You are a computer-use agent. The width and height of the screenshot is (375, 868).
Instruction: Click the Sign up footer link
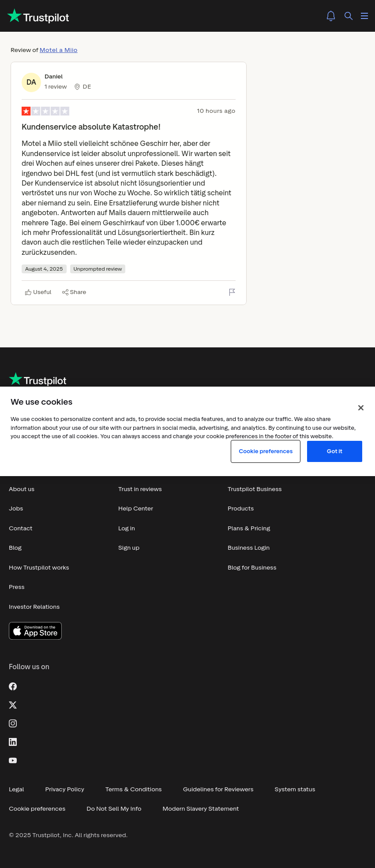(x=129, y=548)
